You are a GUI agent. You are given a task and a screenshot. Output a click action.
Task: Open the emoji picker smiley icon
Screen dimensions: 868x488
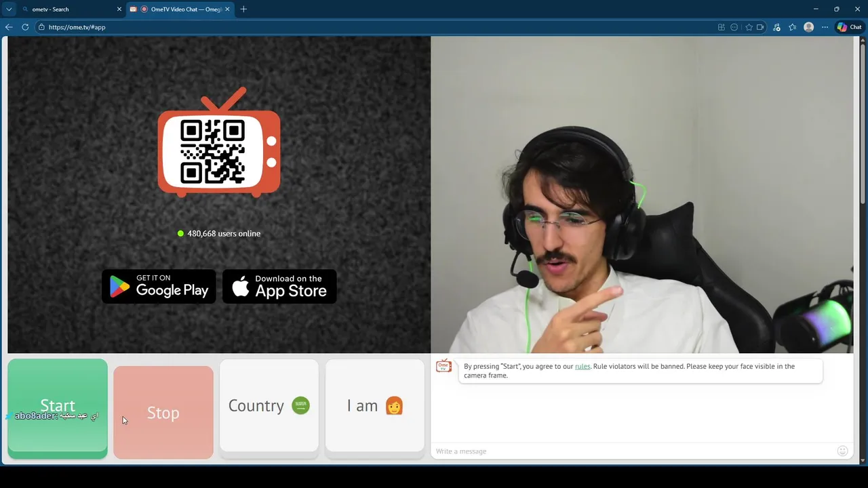coord(843,451)
